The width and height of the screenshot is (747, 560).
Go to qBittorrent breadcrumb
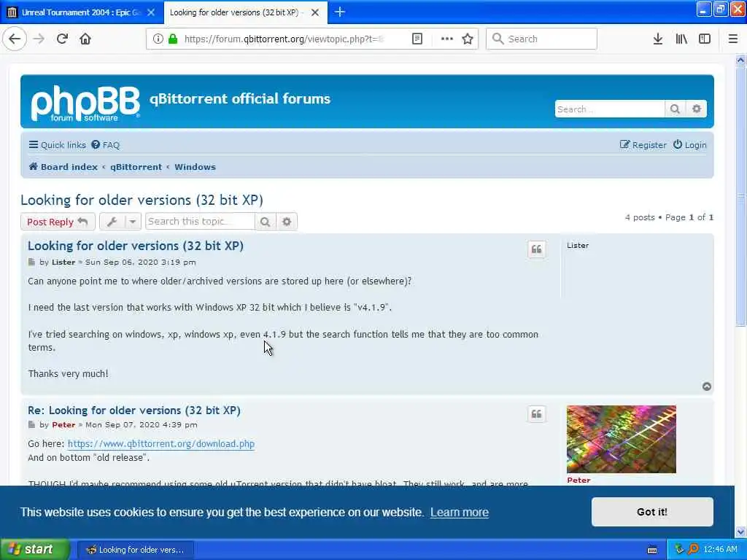tap(136, 167)
